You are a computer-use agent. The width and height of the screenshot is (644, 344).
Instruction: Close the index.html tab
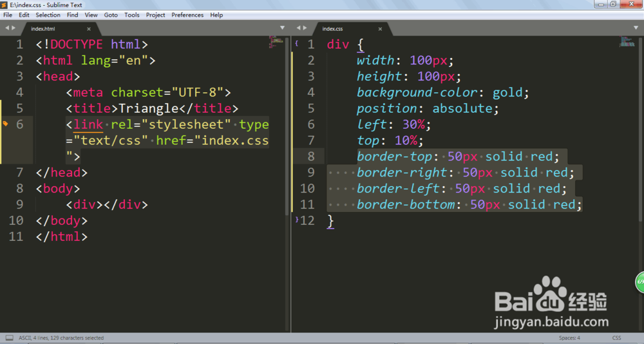[89, 29]
